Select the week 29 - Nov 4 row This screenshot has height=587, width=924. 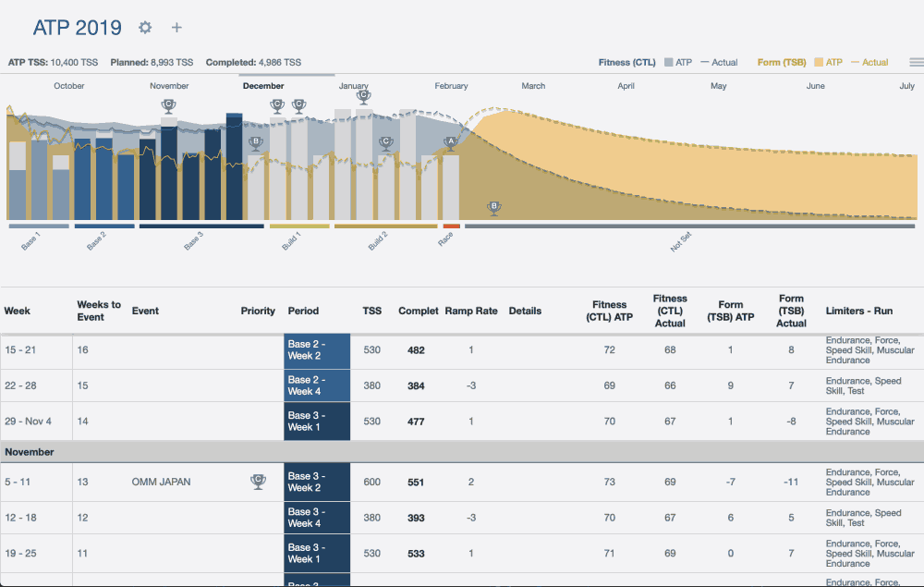pos(462,422)
